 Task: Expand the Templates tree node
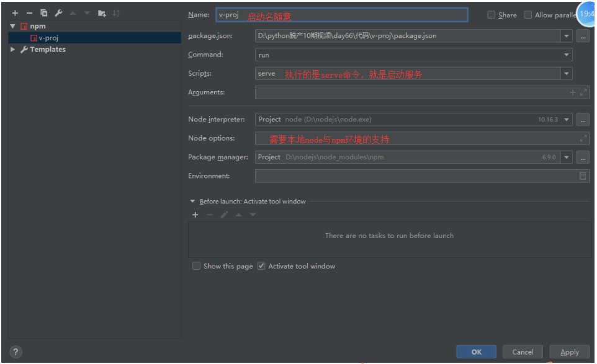click(13, 50)
